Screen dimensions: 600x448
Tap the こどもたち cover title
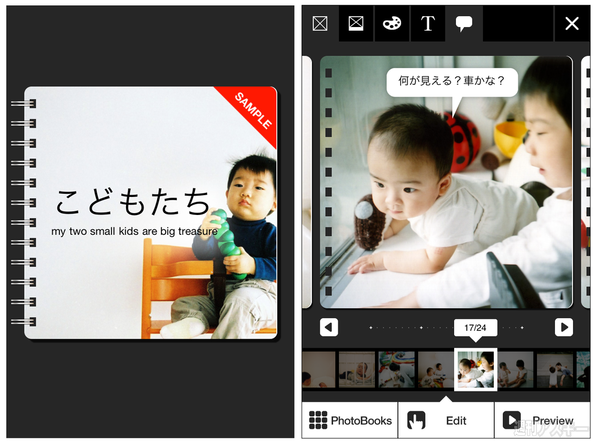[133, 201]
